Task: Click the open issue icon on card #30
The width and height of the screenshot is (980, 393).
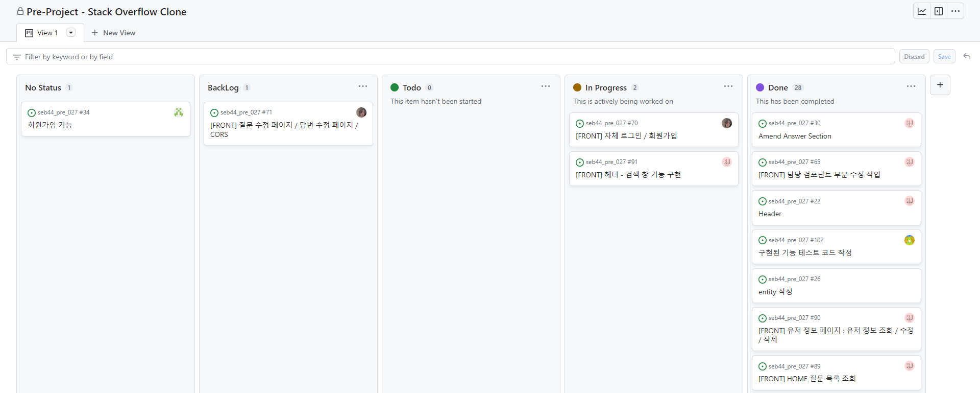Action: [x=763, y=124]
